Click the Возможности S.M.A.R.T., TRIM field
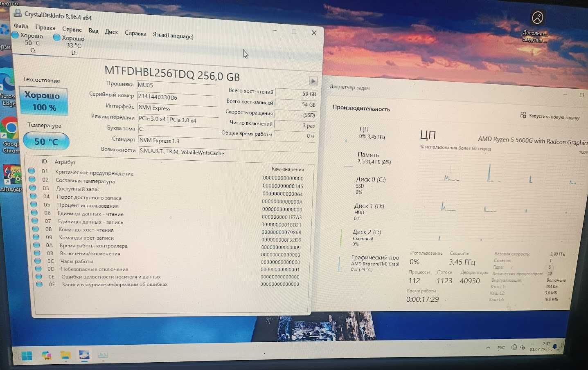Viewport: 588px width, 370px height. pyautogui.click(x=227, y=152)
